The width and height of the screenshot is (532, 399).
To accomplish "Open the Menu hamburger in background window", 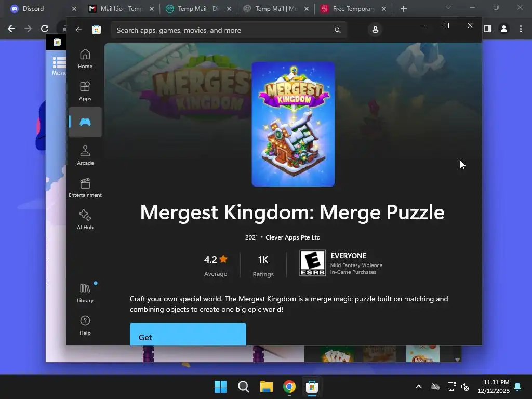I will [x=59, y=66].
